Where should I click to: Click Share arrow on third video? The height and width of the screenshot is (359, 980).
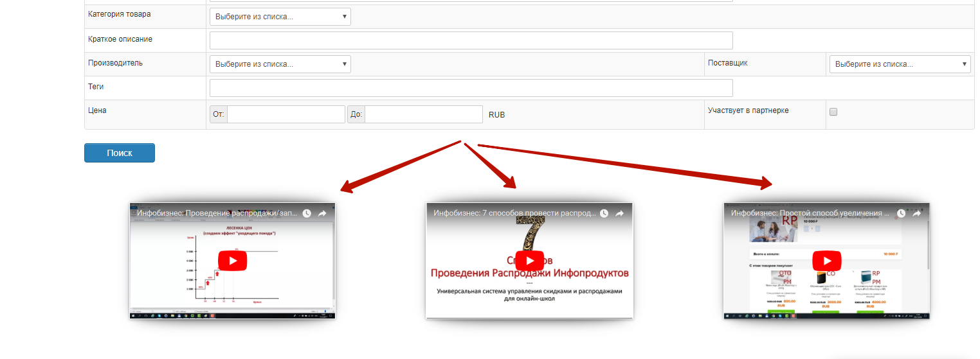tap(916, 213)
